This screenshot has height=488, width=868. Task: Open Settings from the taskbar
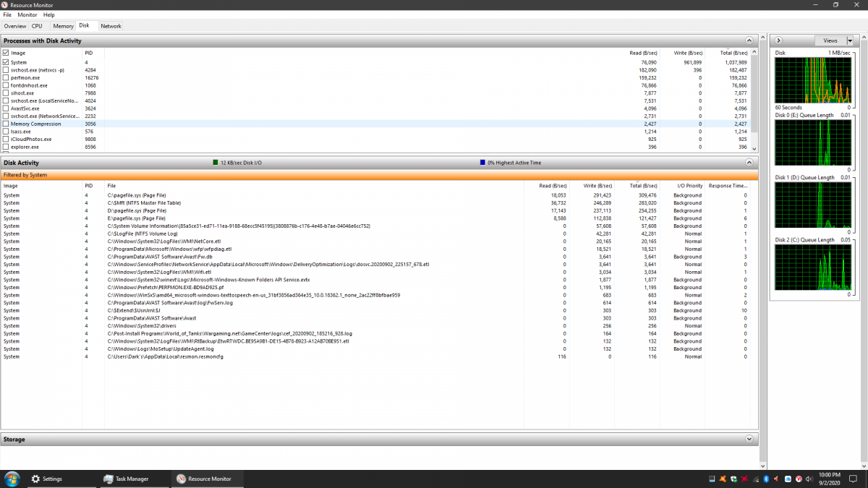pos(46,479)
